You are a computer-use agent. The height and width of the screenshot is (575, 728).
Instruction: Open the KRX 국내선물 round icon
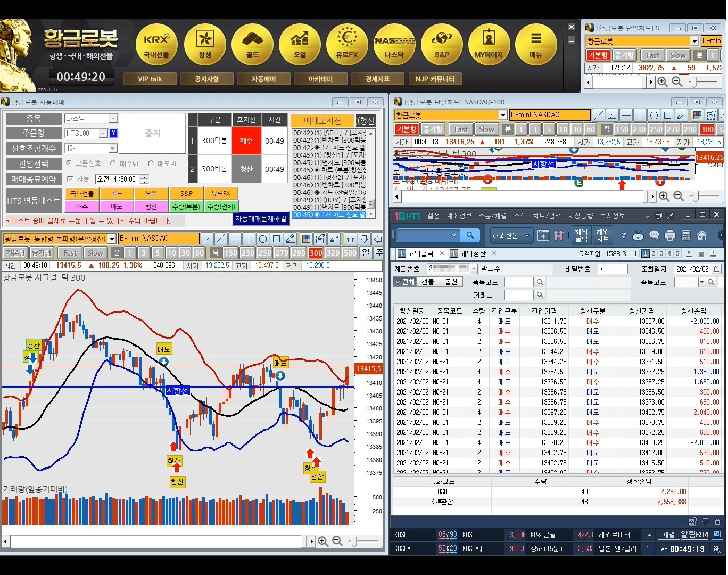coord(156,45)
